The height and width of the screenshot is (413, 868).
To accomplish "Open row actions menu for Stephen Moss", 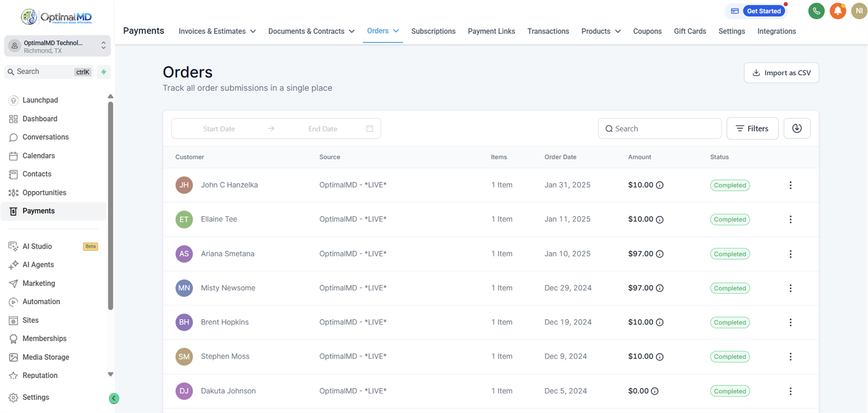I will click(790, 357).
